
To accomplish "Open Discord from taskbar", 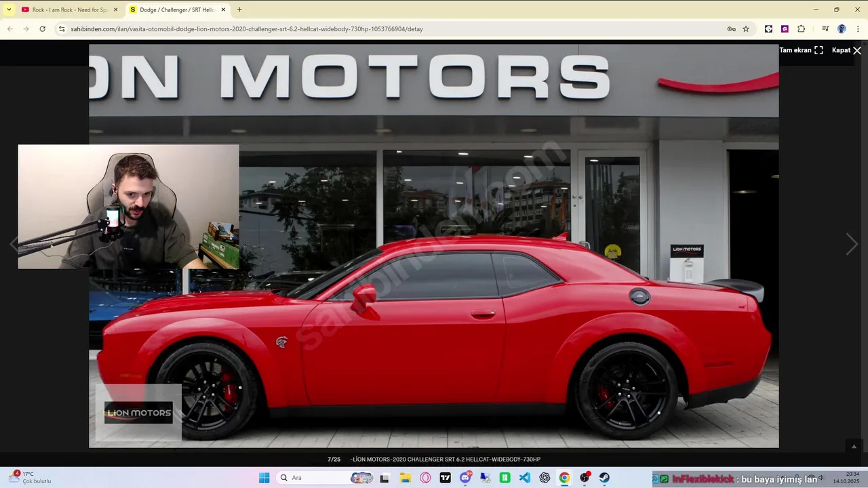I will [x=465, y=478].
